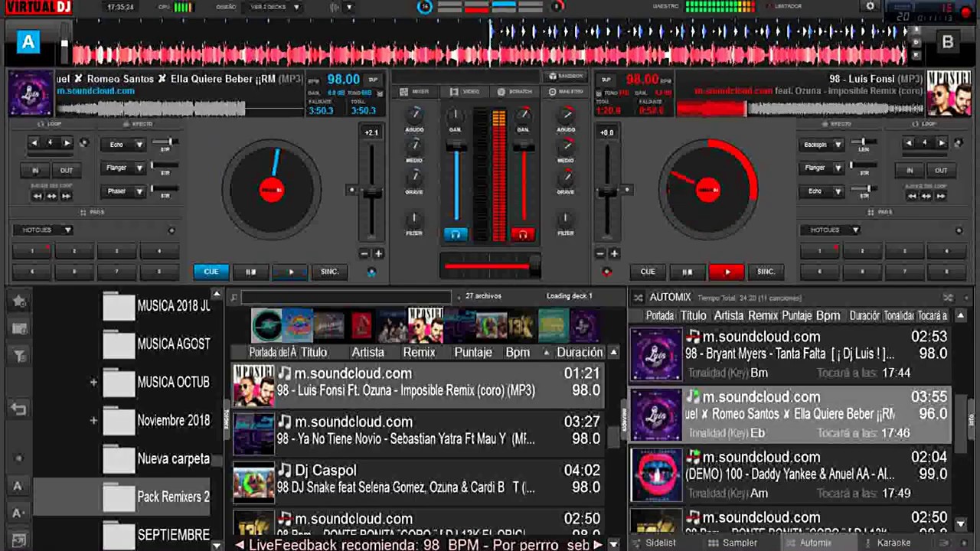Screen dimensions: 980x551
Task: Switch to the MIXER tab
Action: [415, 92]
